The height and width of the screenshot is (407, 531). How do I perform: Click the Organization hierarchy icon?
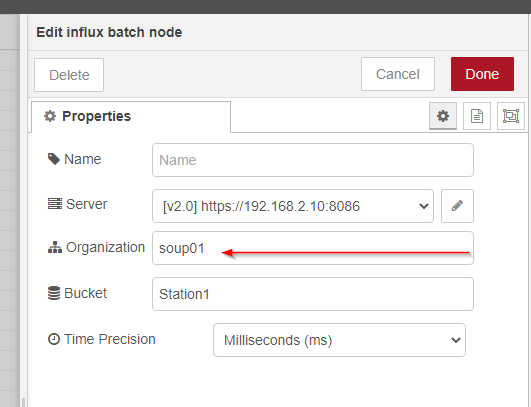(55, 247)
